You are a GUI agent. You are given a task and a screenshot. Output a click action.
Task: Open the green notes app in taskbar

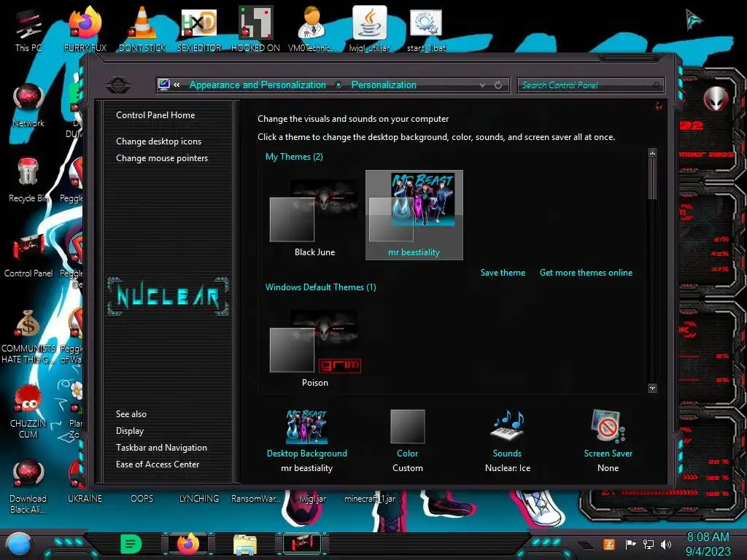[131, 544]
